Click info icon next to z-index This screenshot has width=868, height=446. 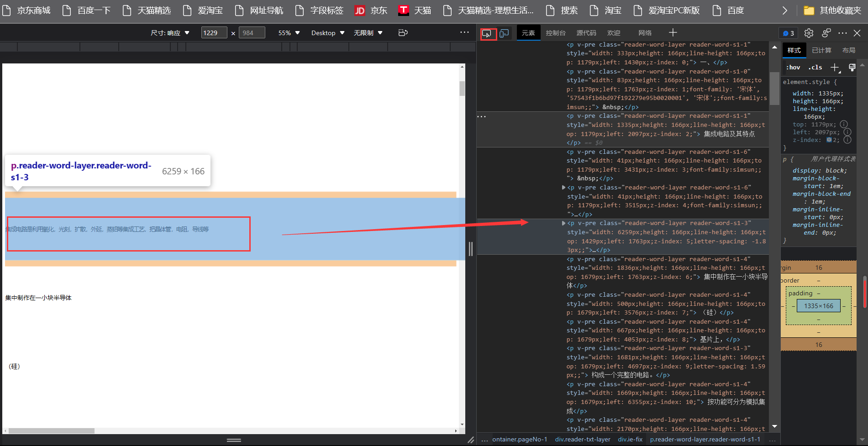(847, 140)
